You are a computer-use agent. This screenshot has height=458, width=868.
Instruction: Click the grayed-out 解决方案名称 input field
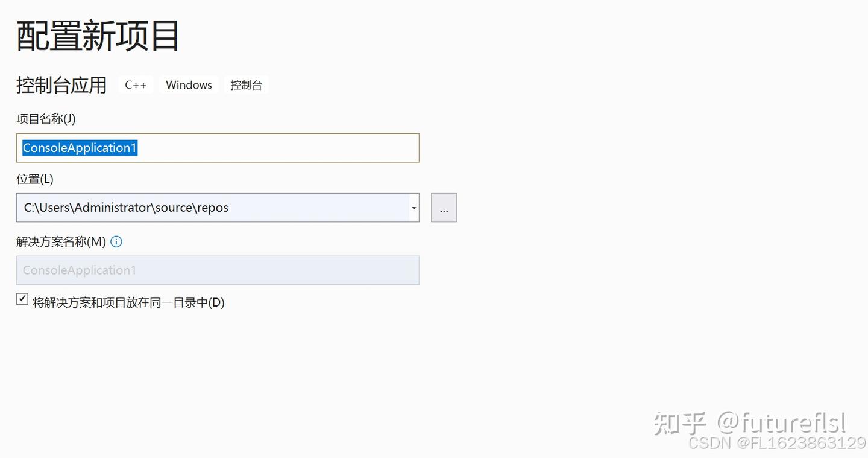pos(218,270)
